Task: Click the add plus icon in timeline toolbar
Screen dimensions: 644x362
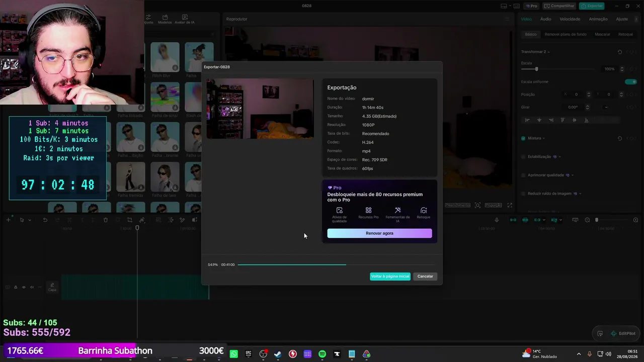Action: (8, 220)
